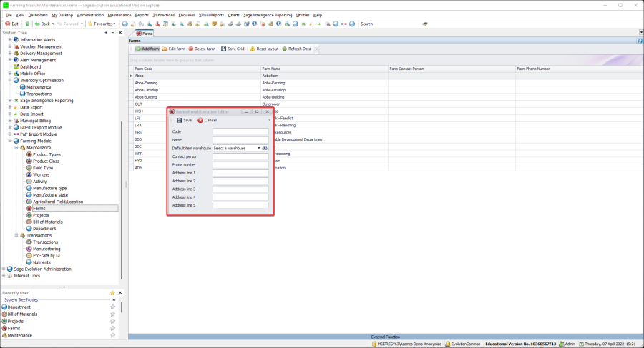
Task: Select Manufacturing in the system tree
Action: coord(45,249)
